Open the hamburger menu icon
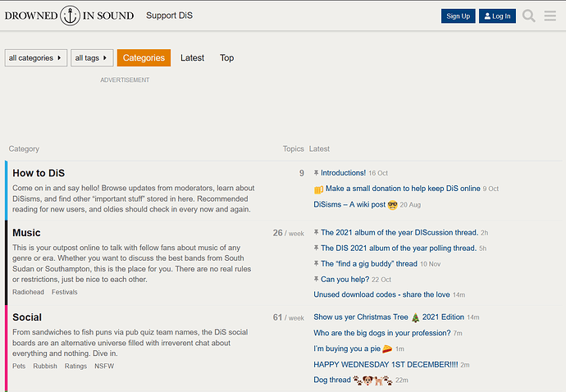This screenshot has height=392, width=566. tap(550, 16)
